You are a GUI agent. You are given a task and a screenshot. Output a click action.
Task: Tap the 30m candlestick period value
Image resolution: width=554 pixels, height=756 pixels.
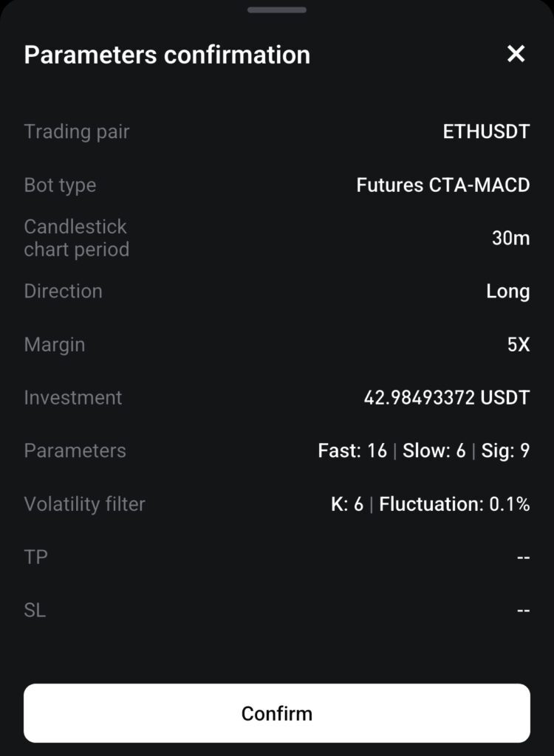point(510,238)
